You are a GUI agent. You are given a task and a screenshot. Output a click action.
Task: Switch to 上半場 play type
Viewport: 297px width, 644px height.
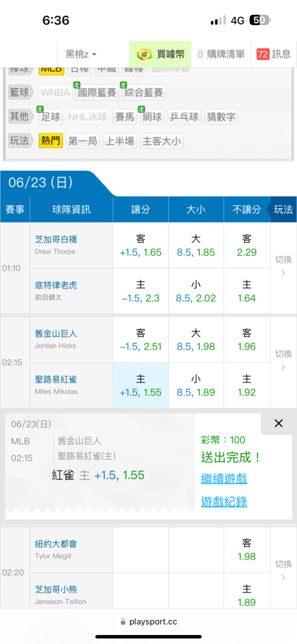pyautogui.click(x=120, y=141)
